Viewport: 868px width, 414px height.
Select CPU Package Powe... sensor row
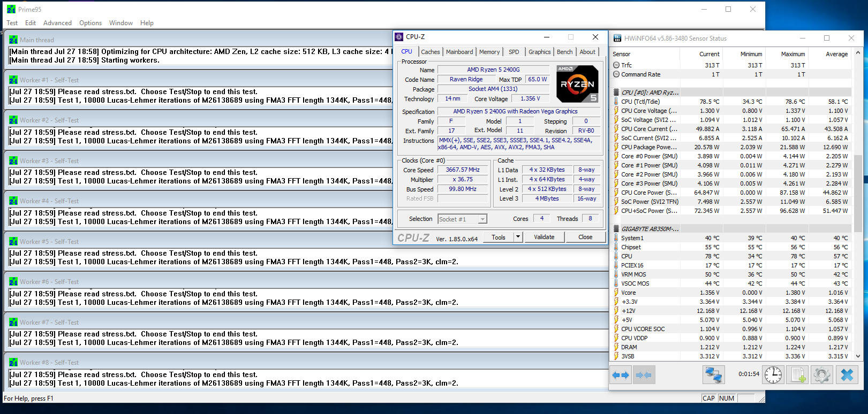tap(731, 147)
